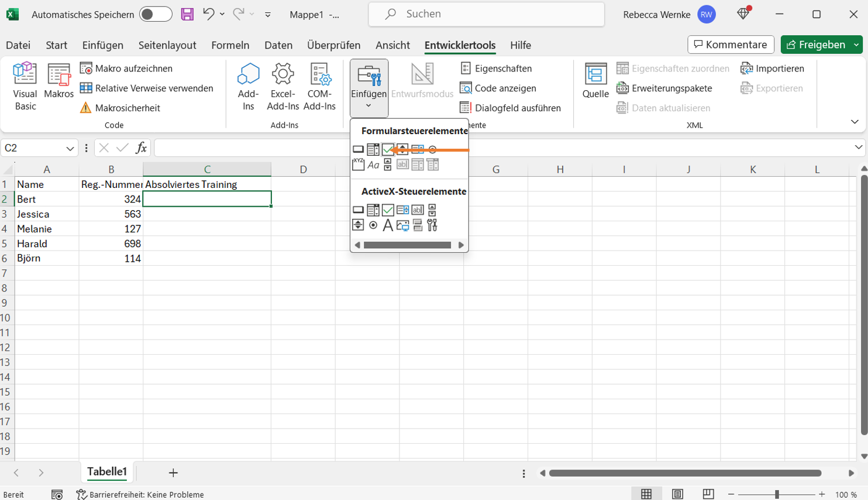Open the Visual Basic editor
The image size is (868, 500).
(x=25, y=87)
